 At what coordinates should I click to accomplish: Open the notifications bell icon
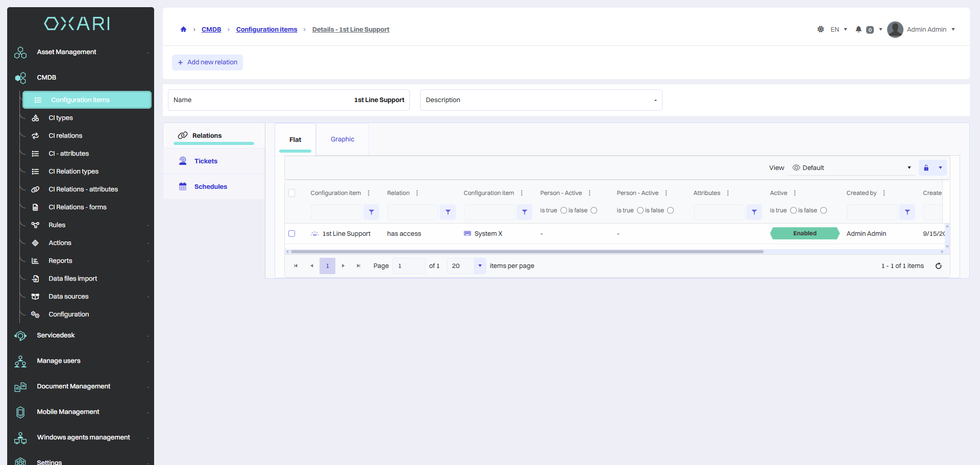coord(859,30)
